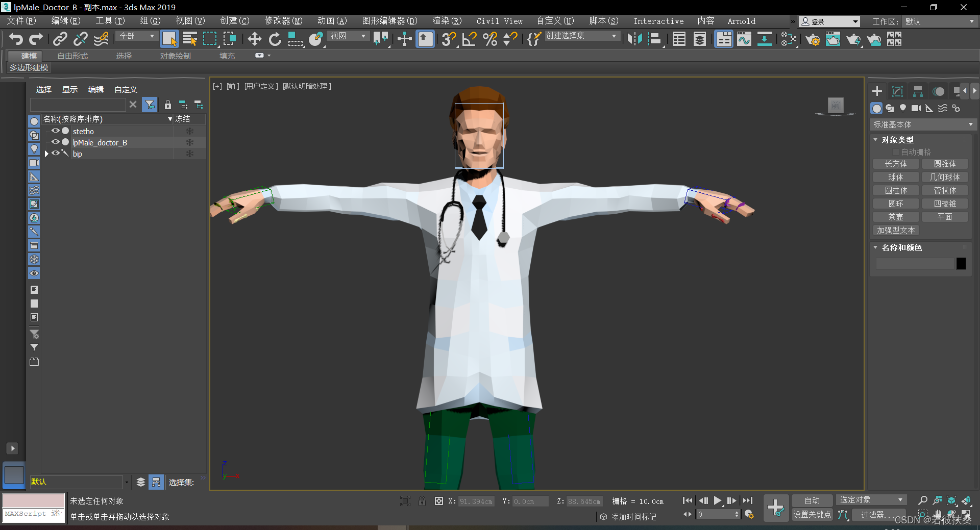The image size is (980, 530).
Task: Click the Redo arrow icon
Action: point(36,39)
